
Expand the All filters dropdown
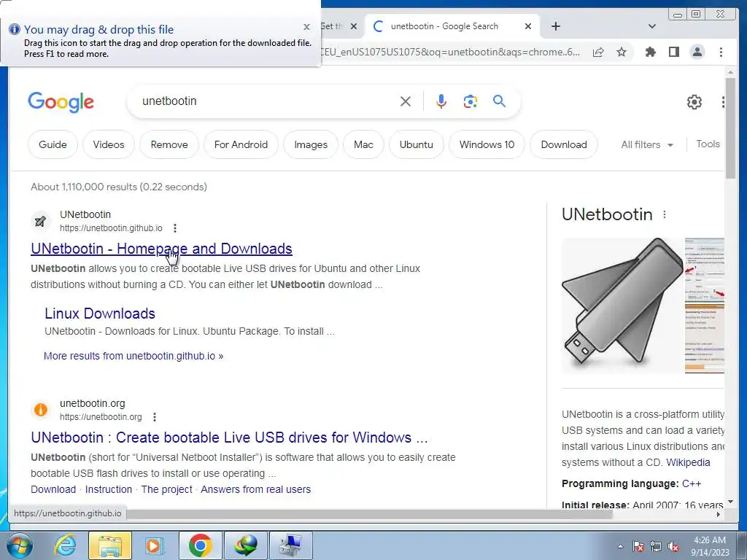pos(647,145)
